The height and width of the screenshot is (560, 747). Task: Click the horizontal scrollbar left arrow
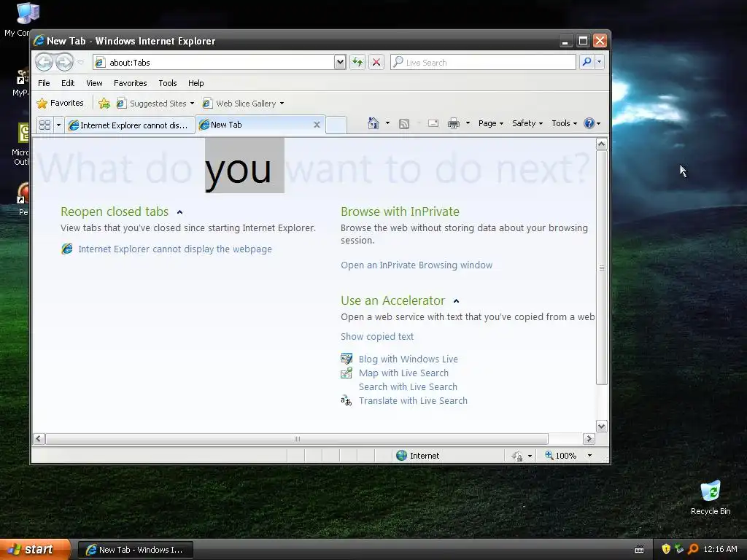39,438
